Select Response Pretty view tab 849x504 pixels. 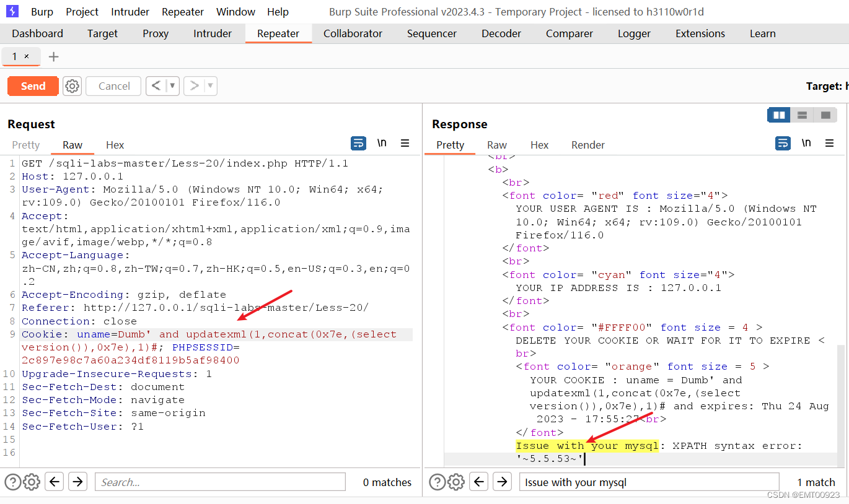(x=451, y=145)
